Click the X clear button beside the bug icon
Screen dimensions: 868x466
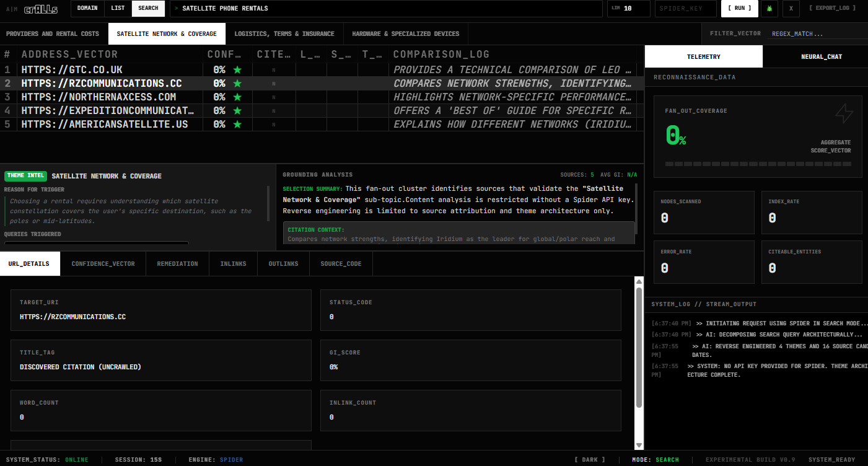[x=791, y=9]
